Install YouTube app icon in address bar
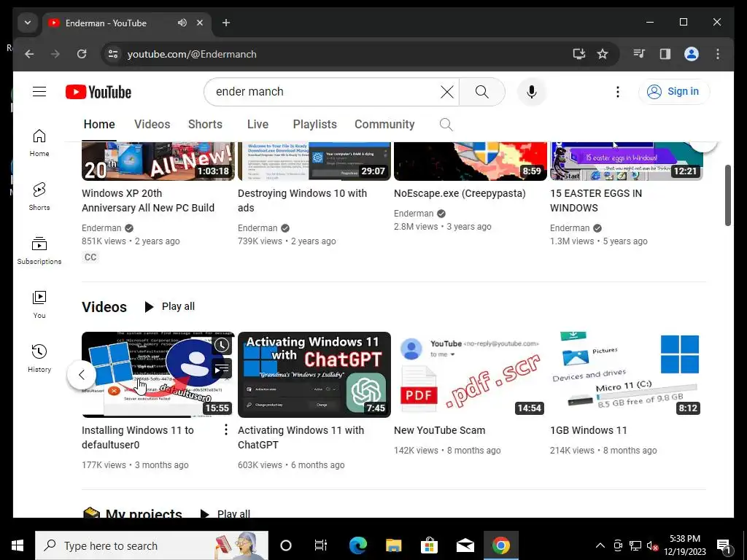This screenshot has height=560, width=747. (x=578, y=54)
